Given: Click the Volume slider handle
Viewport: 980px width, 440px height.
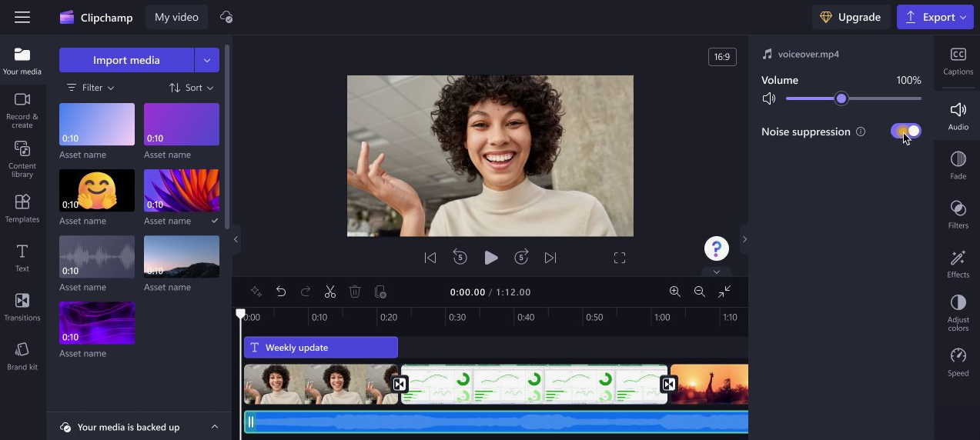Looking at the screenshot, I should [x=841, y=98].
